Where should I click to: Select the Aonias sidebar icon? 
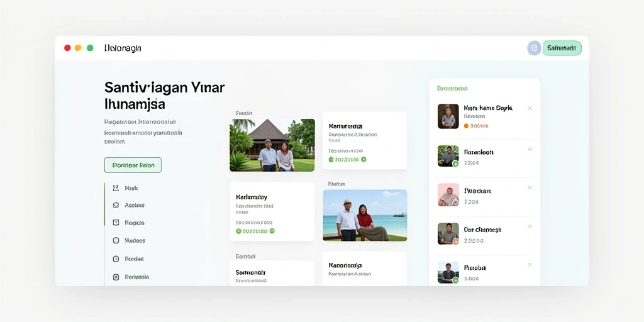pyautogui.click(x=116, y=205)
